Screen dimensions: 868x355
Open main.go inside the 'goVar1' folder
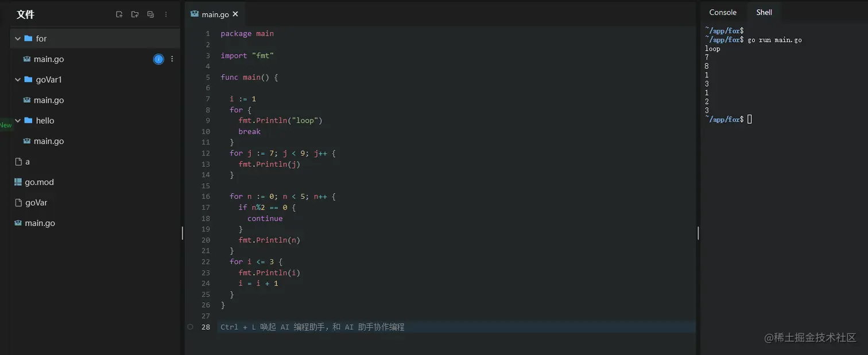pyautogui.click(x=95, y=100)
